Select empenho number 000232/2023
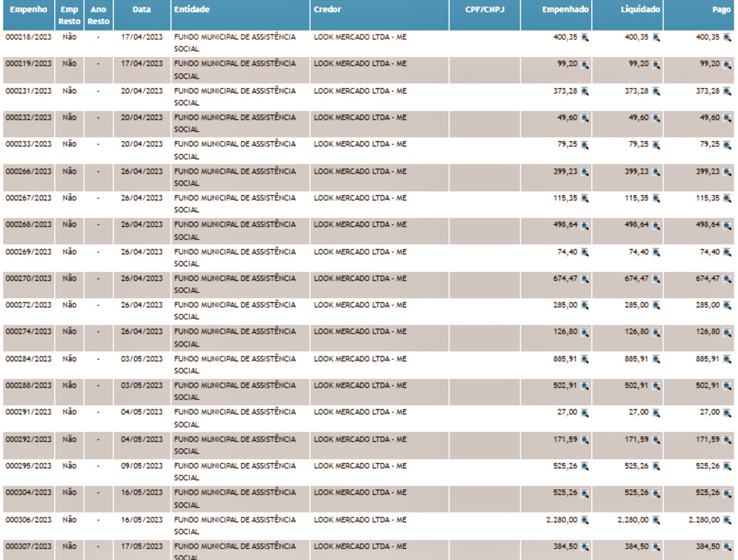This screenshot has width=738, height=560. pos(28,117)
